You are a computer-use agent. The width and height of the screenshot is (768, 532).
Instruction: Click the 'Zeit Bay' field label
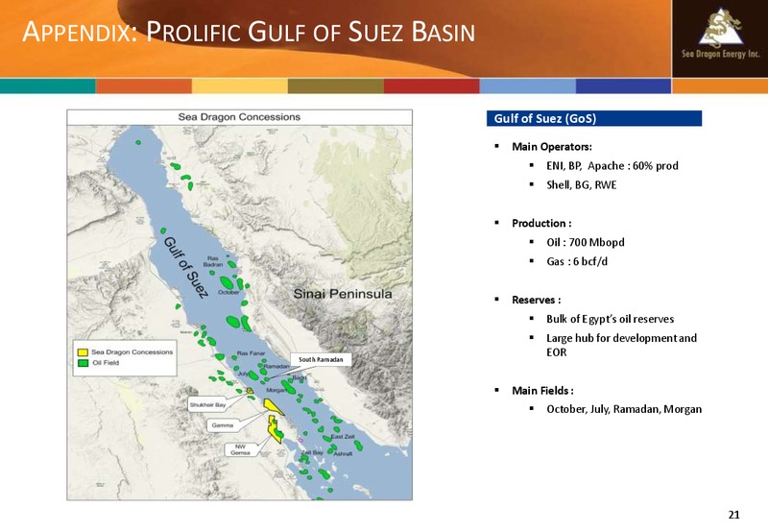click(x=312, y=453)
